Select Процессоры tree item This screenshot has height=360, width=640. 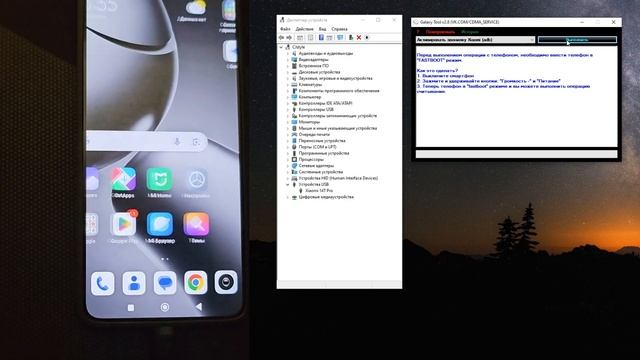click(x=311, y=160)
